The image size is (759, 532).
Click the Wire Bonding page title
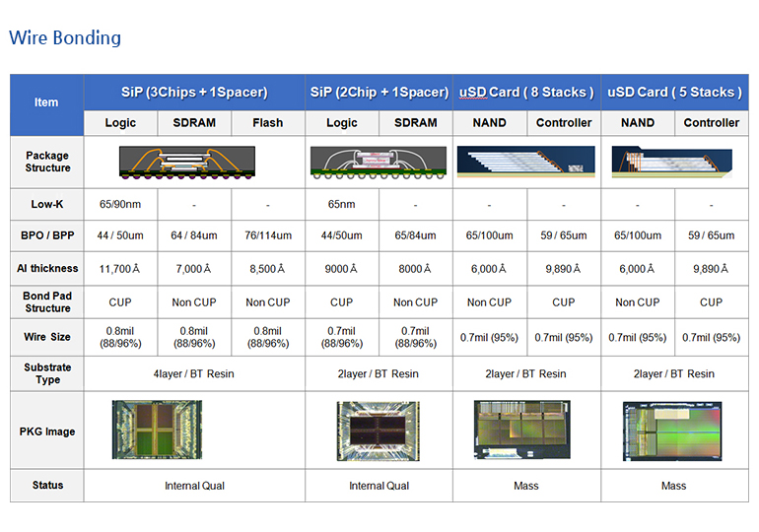[65, 38]
